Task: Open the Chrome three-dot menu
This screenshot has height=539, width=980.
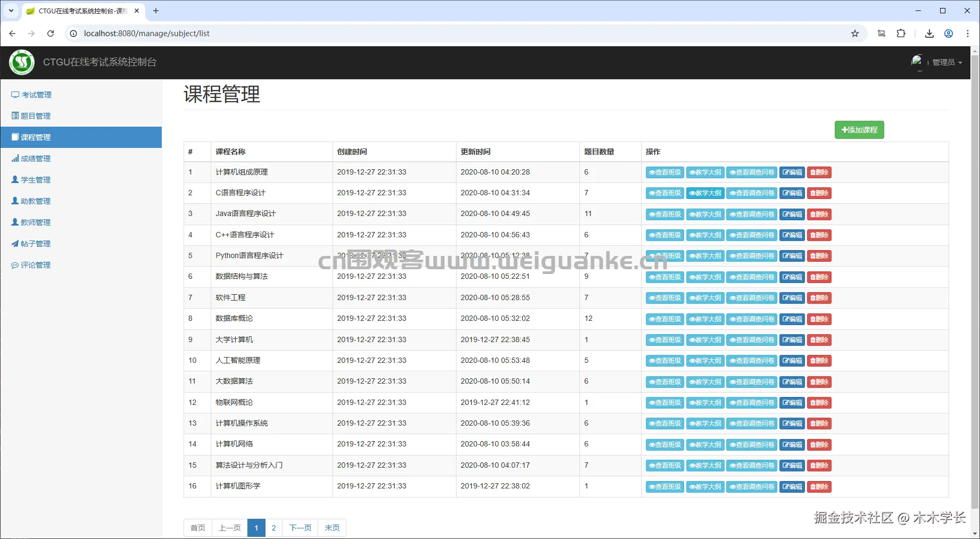Action: pyautogui.click(x=968, y=34)
